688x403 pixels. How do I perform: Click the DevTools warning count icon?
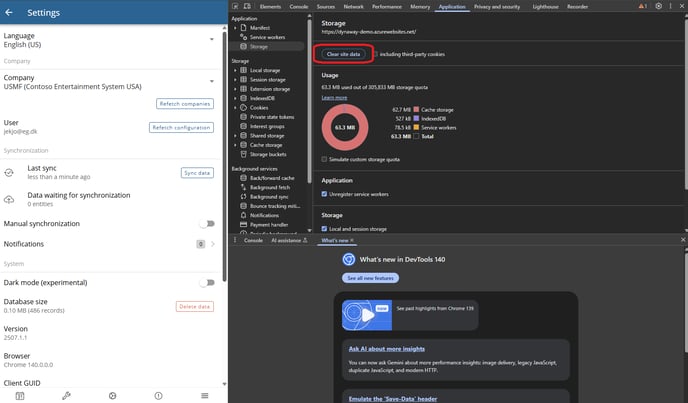644,6
